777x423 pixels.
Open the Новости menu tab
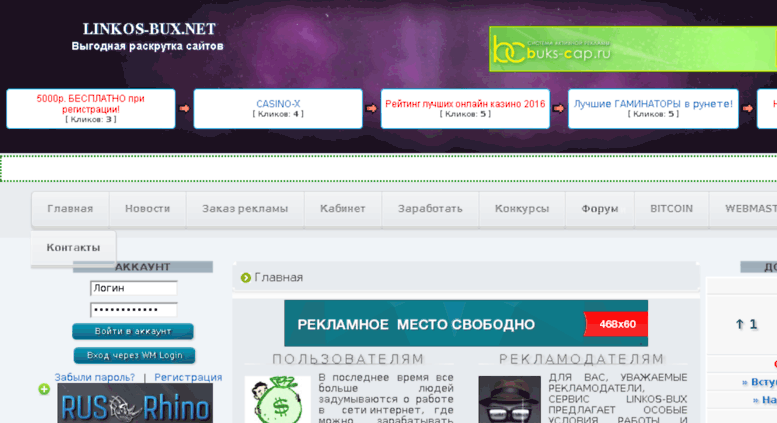[x=148, y=209]
